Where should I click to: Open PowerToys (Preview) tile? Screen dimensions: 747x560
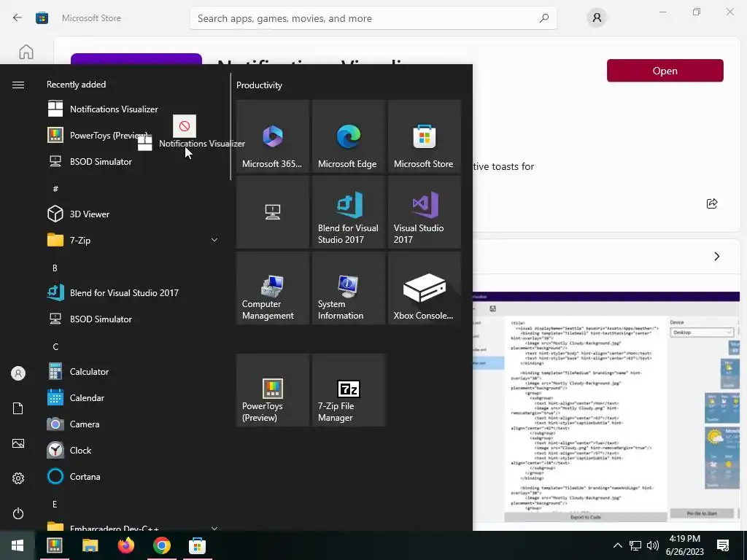(x=273, y=390)
